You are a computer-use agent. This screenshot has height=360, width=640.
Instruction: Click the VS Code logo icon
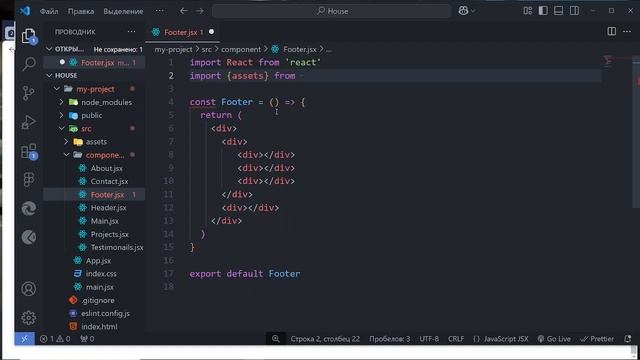tap(25, 11)
